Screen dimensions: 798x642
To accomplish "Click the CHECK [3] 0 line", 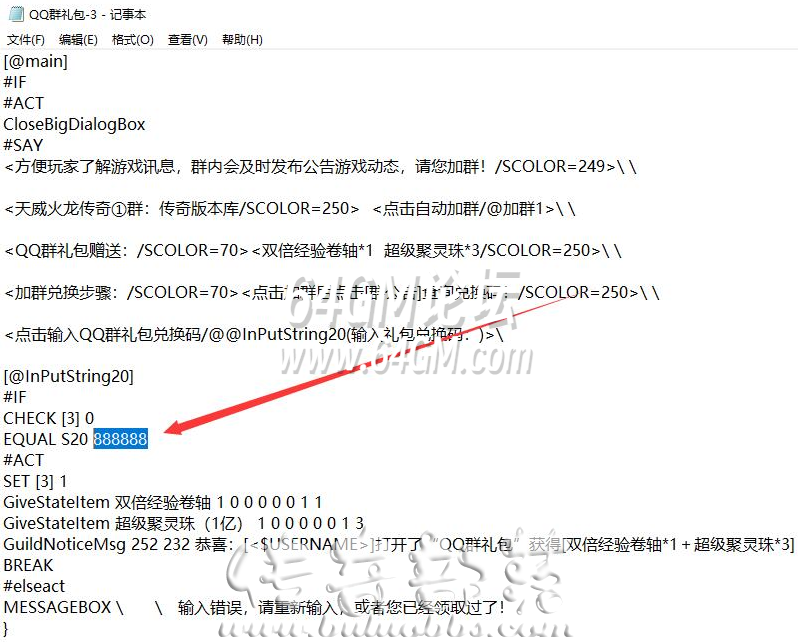I will coord(49,418).
